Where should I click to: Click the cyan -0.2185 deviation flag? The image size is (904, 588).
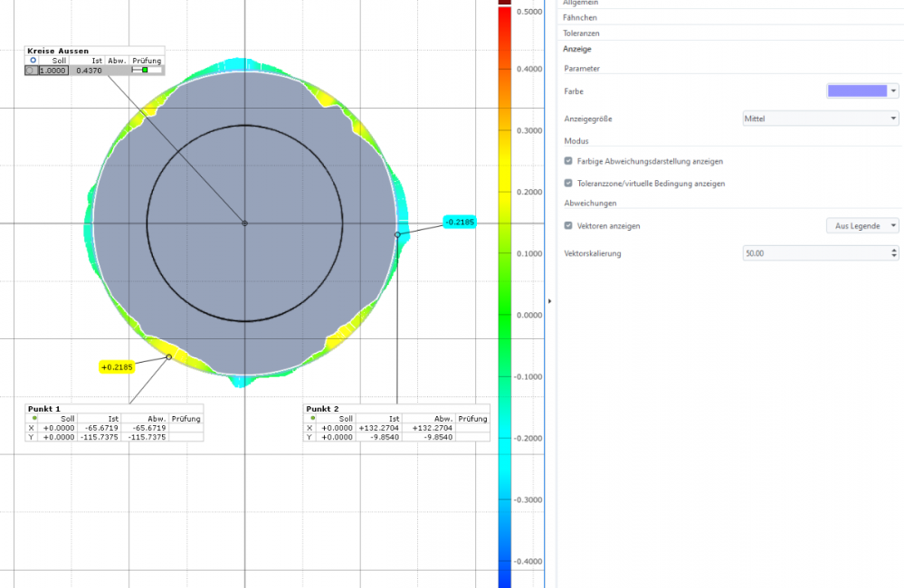pyautogui.click(x=460, y=222)
